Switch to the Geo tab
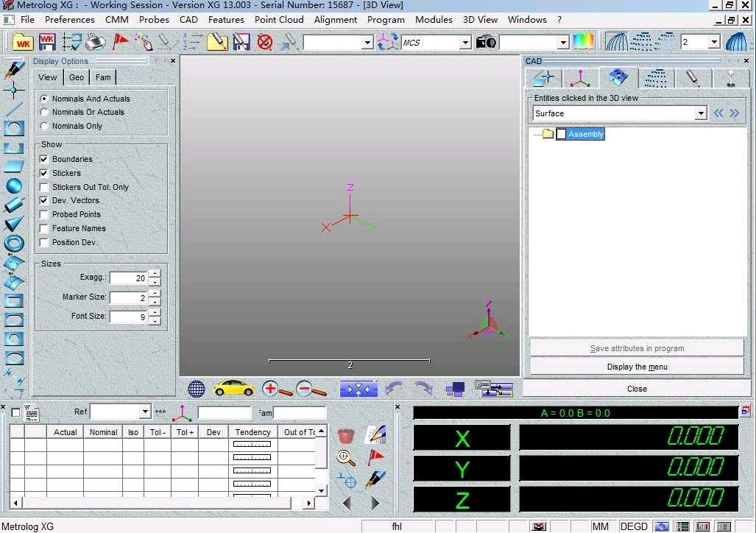756x533 pixels. (x=76, y=77)
